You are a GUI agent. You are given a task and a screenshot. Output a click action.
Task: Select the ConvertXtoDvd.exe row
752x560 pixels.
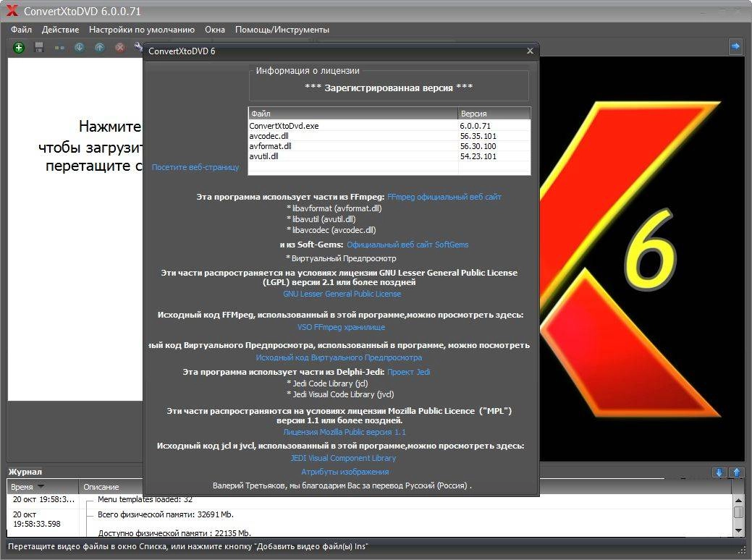coord(389,126)
